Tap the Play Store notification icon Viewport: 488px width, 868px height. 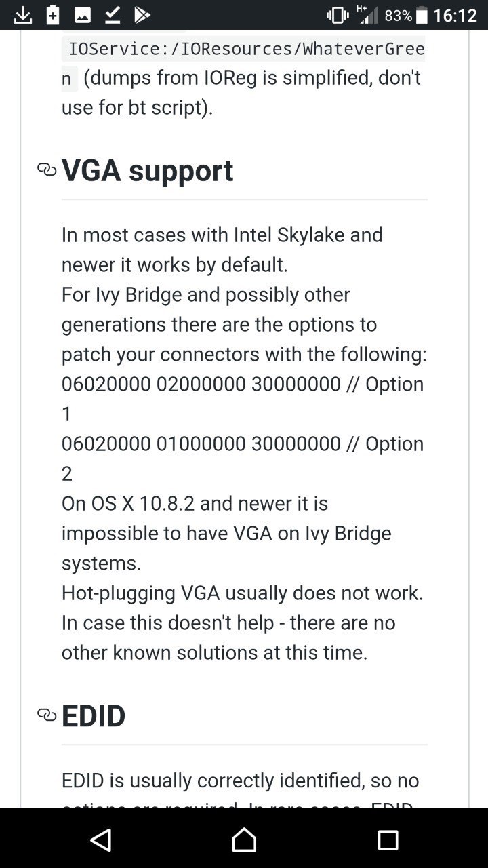pos(142,15)
